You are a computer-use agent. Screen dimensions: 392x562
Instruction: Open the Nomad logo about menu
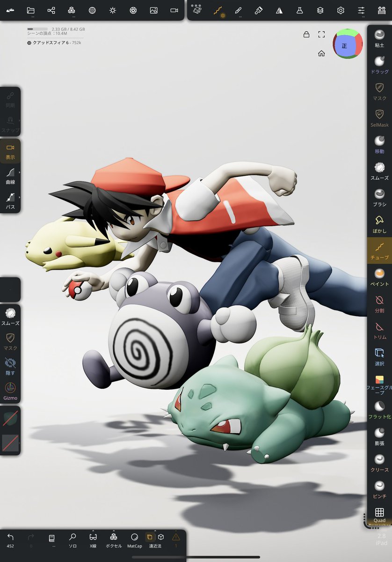pos(10,10)
